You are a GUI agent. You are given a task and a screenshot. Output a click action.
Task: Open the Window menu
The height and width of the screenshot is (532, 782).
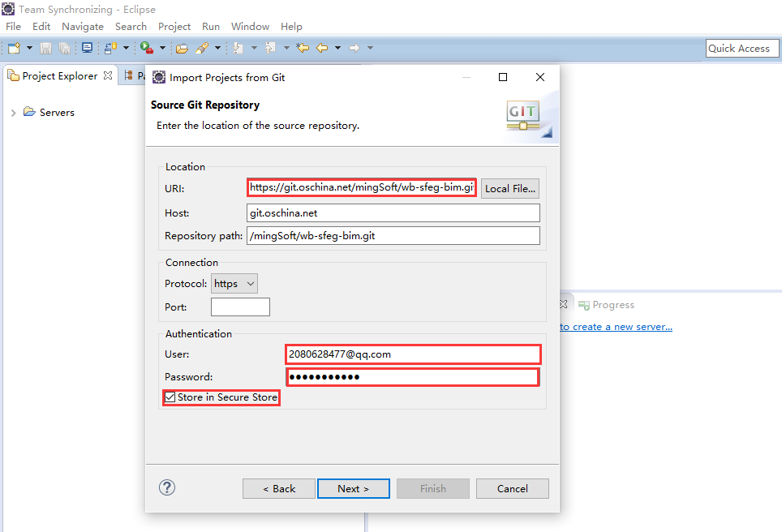(x=250, y=27)
